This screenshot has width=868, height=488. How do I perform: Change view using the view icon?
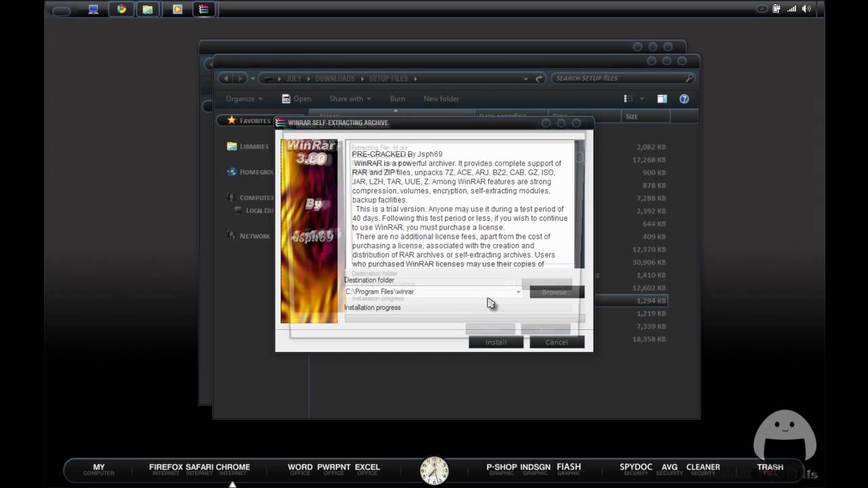[x=629, y=99]
